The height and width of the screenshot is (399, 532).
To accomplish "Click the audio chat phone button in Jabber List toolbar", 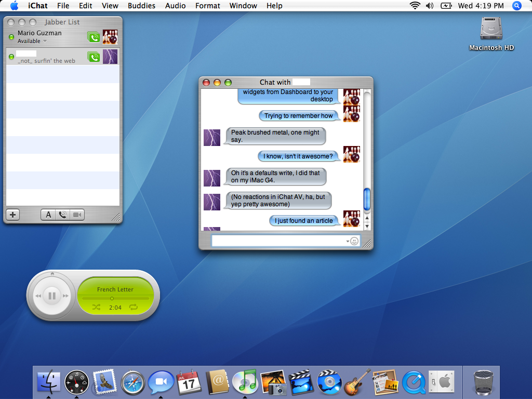I will 63,215.
